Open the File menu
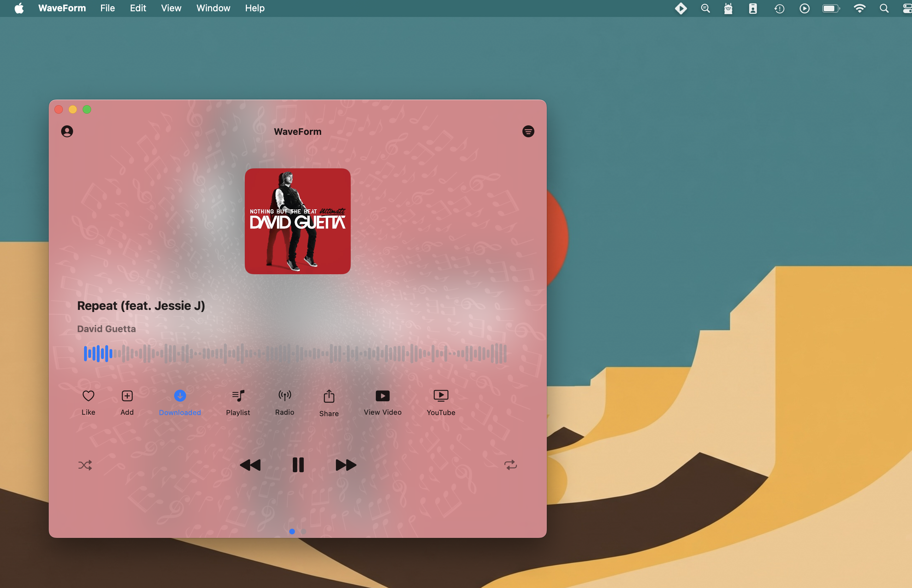The image size is (912, 588). pyautogui.click(x=108, y=8)
